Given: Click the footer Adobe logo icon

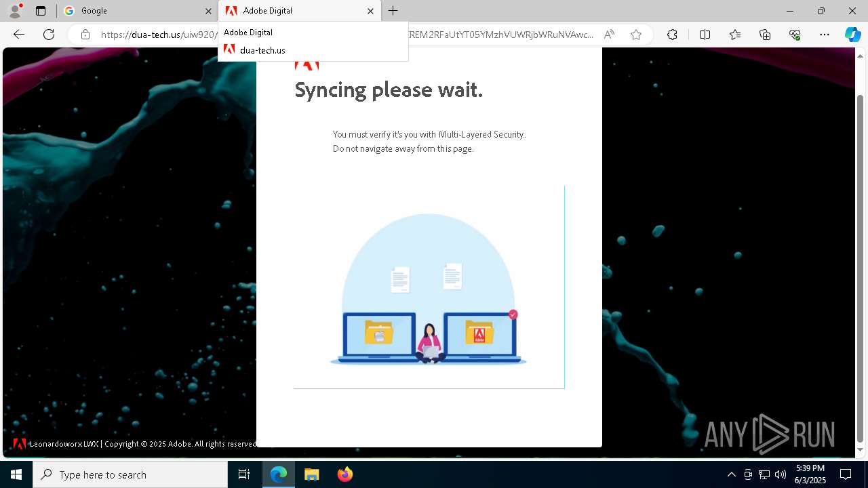Looking at the screenshot, I should [20, 444].
